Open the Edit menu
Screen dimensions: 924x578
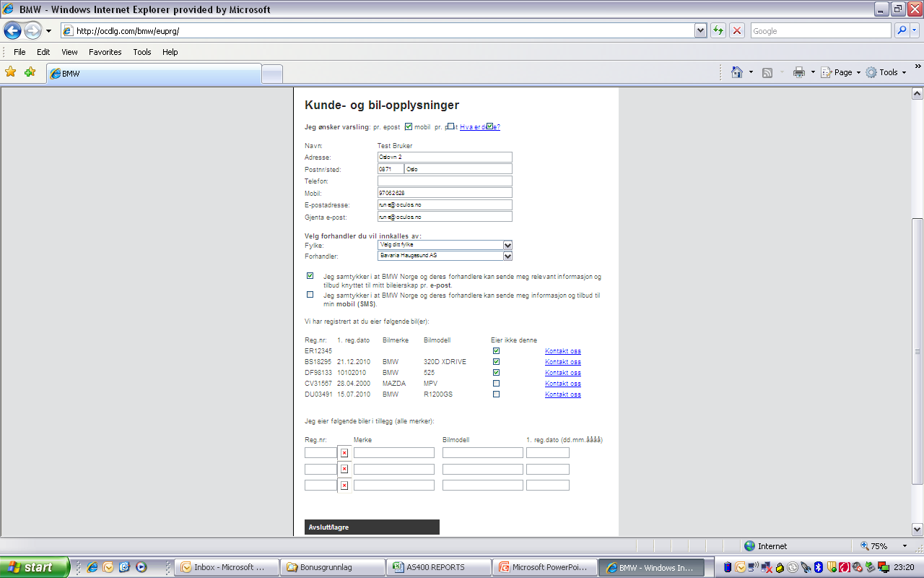pyautogui.click(x=43, y=52)
